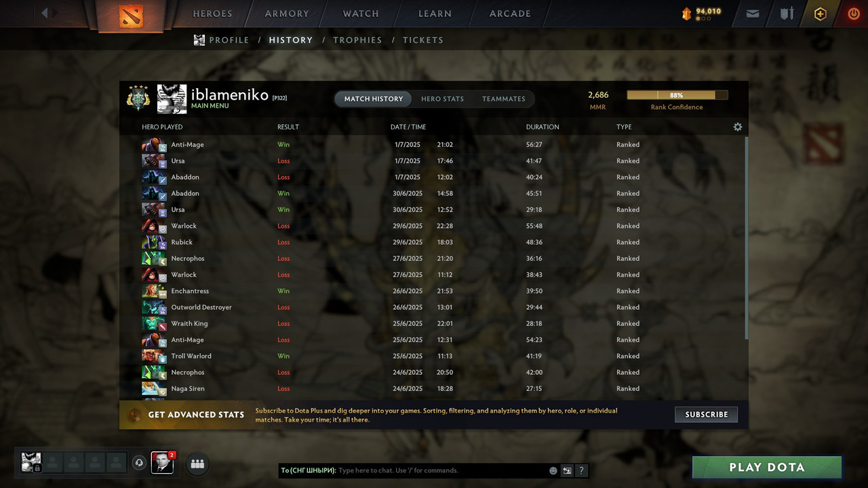
Task: Click the Rank Confidence progress bar
Action: pos(677,96)
